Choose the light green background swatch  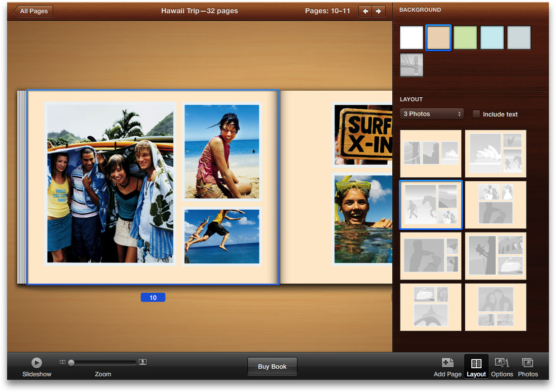[465, 38]
